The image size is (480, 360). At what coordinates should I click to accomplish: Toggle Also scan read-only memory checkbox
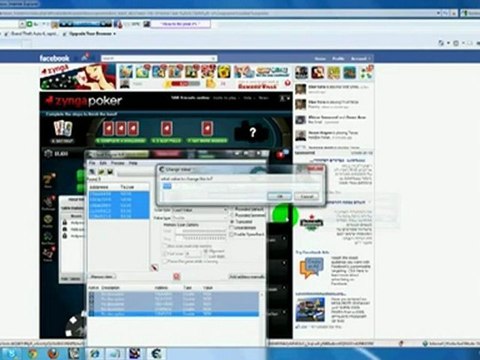coord(164,246)
